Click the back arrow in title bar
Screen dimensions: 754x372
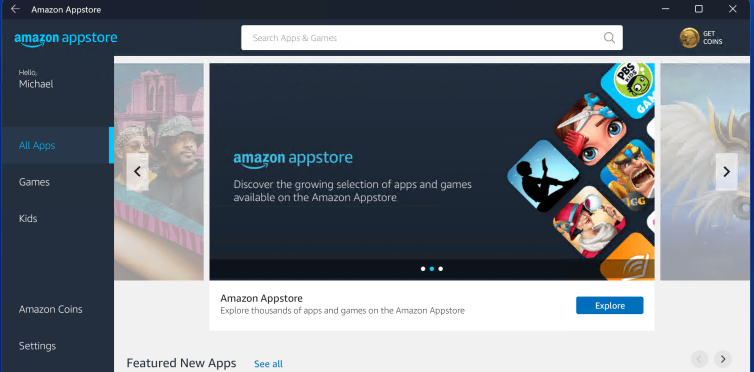pyautogui.click(x=15, y=9)
